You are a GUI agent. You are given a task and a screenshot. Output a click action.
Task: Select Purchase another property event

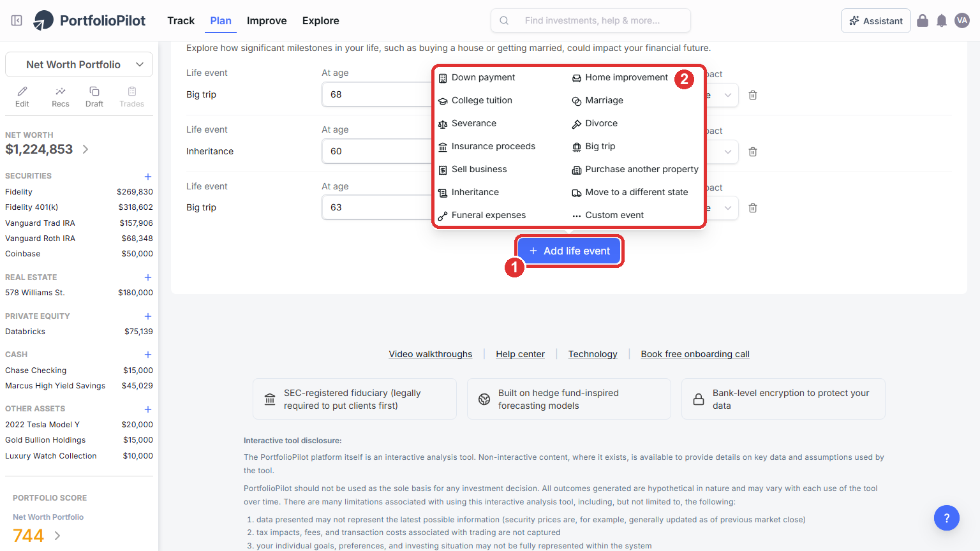click(x=635, y=169)
